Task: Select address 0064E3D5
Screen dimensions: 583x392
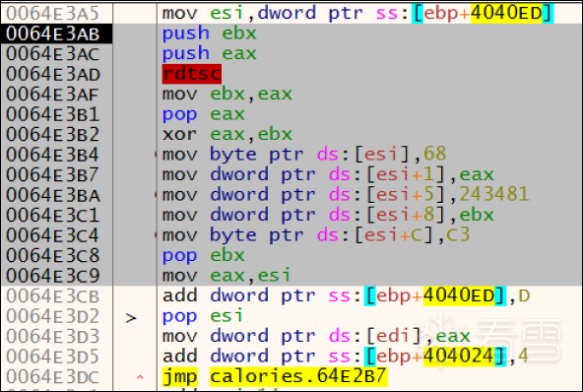Action: 53,357
